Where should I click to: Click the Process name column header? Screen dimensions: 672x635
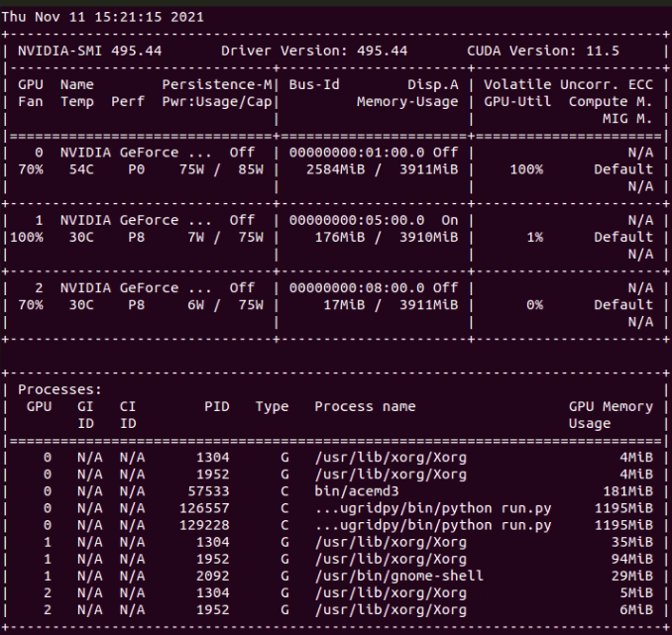[x=365, y=406]
